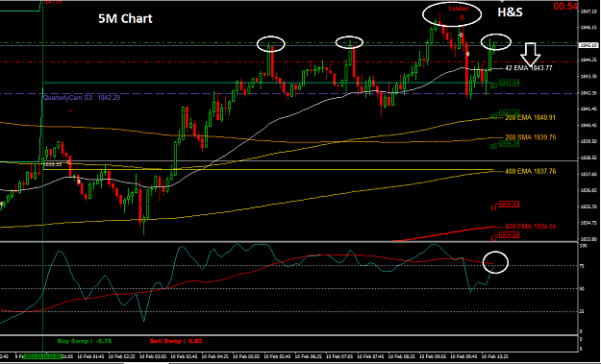Click the 10 Feb 07:05 time label

pos(340,356)
